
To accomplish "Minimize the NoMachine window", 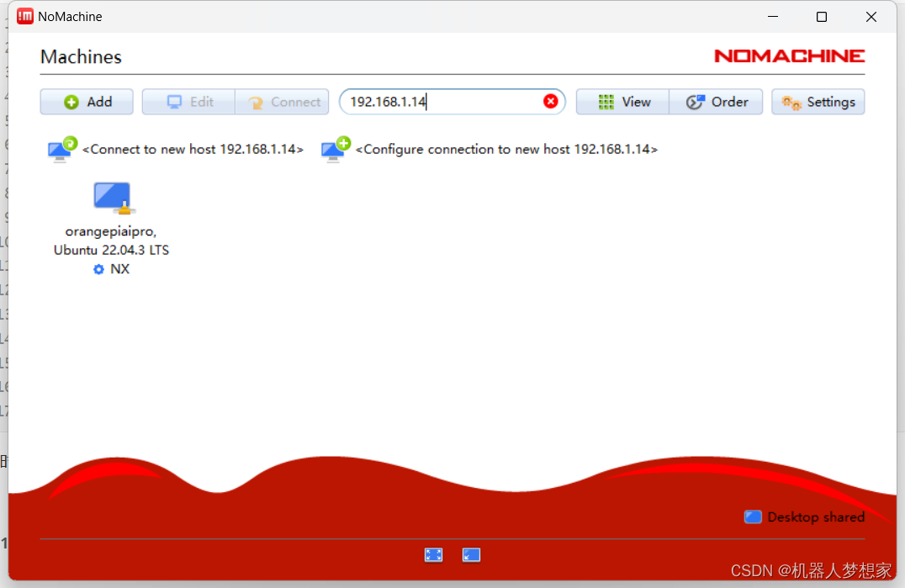I will (773, 17).
